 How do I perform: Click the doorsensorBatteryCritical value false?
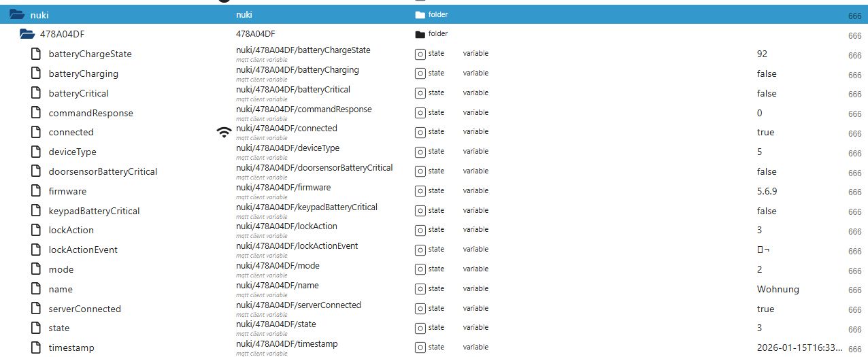tap(767, 171)
